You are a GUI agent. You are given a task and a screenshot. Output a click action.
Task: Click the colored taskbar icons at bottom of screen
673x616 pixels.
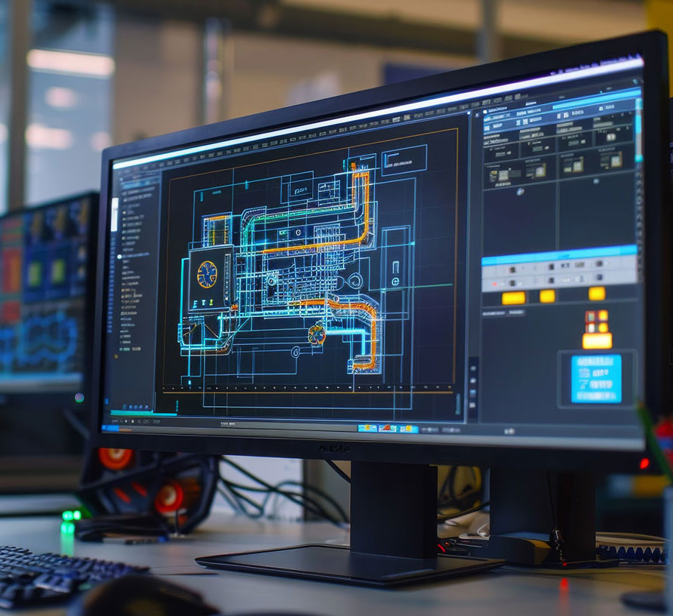coord(387,428)
